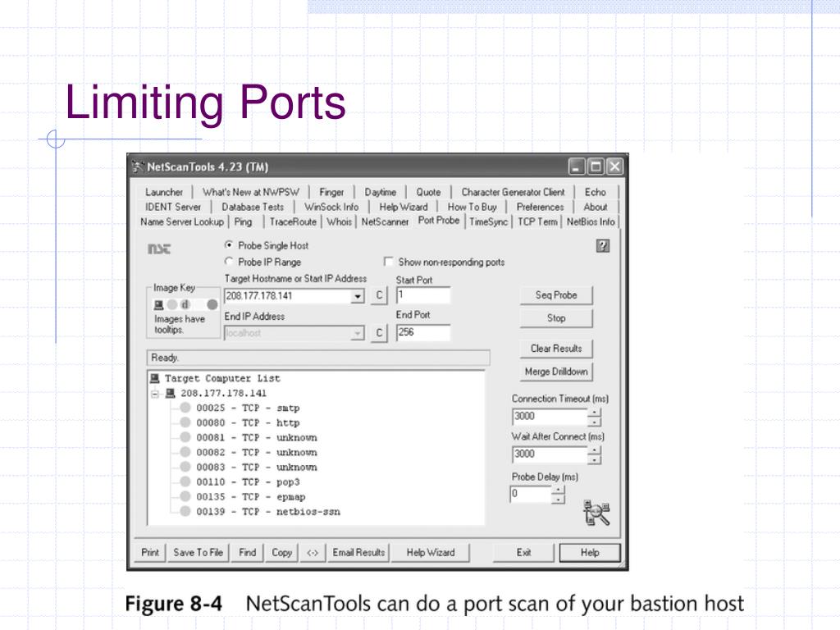Click the C button beside Target Hostname field
840x630 pixels.
point(379,295)
